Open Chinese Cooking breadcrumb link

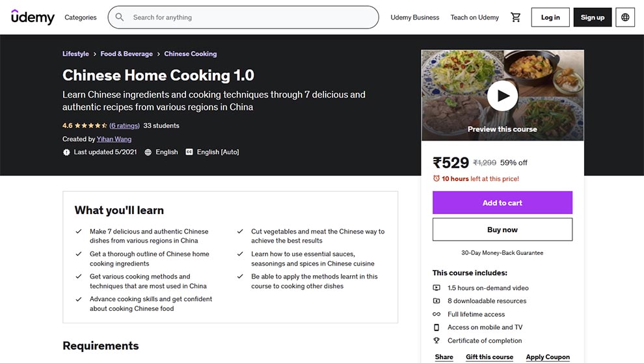(191, 54)
